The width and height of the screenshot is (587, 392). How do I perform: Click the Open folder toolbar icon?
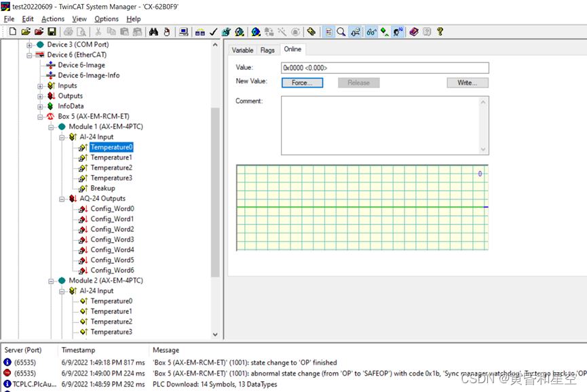tap(26, 32)
